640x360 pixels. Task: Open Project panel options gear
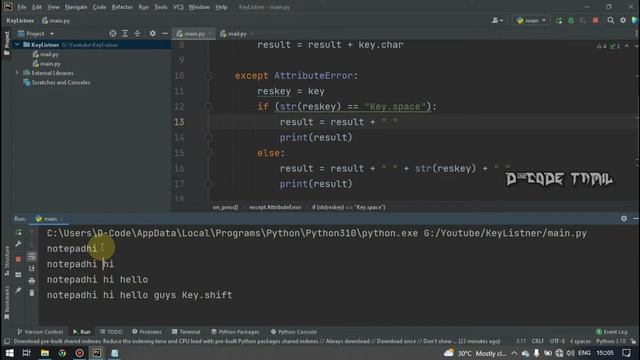(x=153, y=33)
